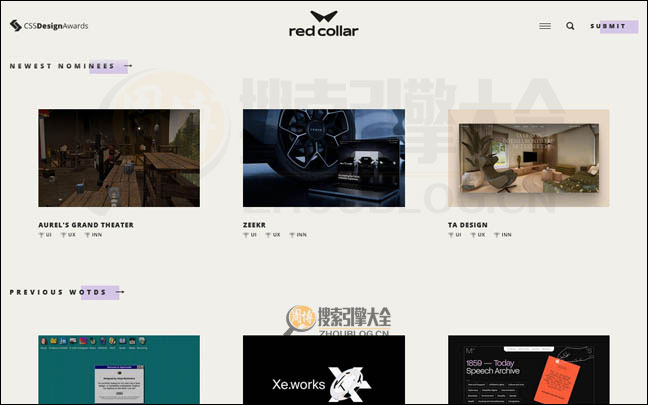Image resolution: width=648 pixels, height=405 pixels.
Task: Open the CSS Design Awards logo link
Action: (x=49, y=26)
